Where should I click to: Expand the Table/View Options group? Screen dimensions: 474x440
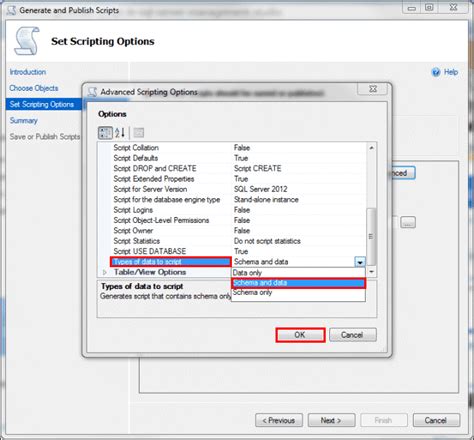[x=105, y=272]
